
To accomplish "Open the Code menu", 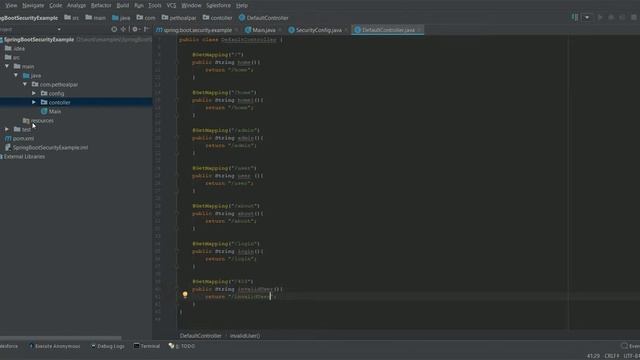I will point(56,5).
